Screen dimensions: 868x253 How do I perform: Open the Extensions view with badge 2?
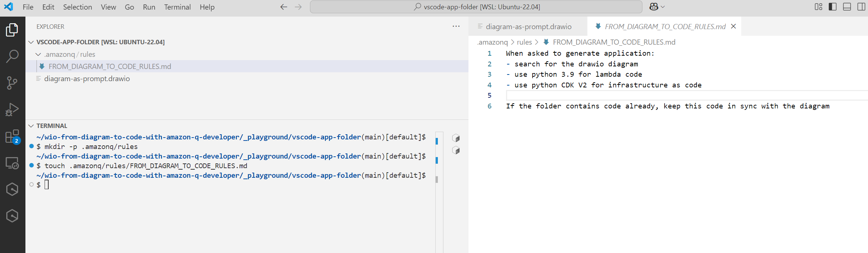(x=12, y=136)
